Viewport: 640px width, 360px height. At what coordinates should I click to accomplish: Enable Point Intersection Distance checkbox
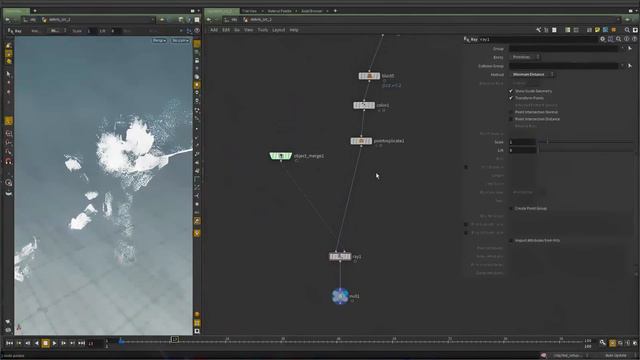(511, 119)
